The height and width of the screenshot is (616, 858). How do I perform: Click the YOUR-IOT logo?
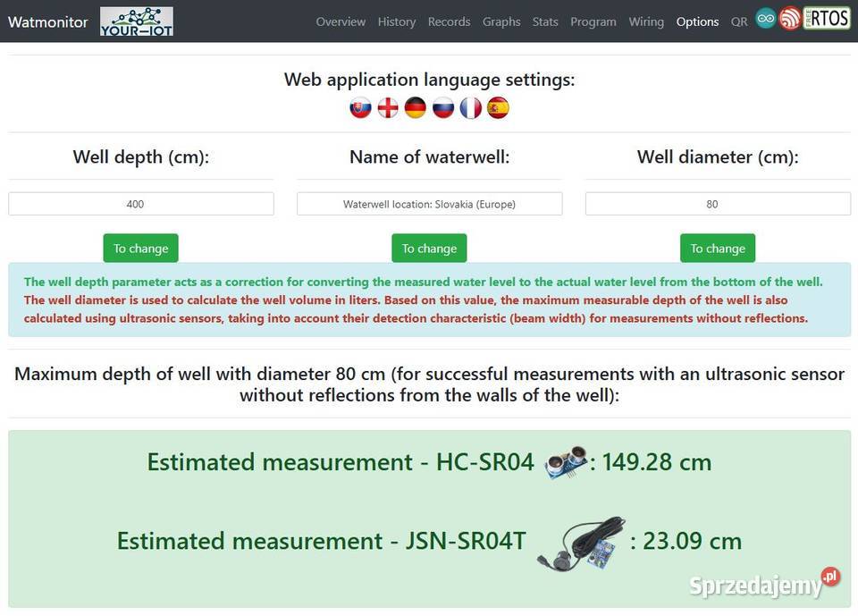[137, 21]
